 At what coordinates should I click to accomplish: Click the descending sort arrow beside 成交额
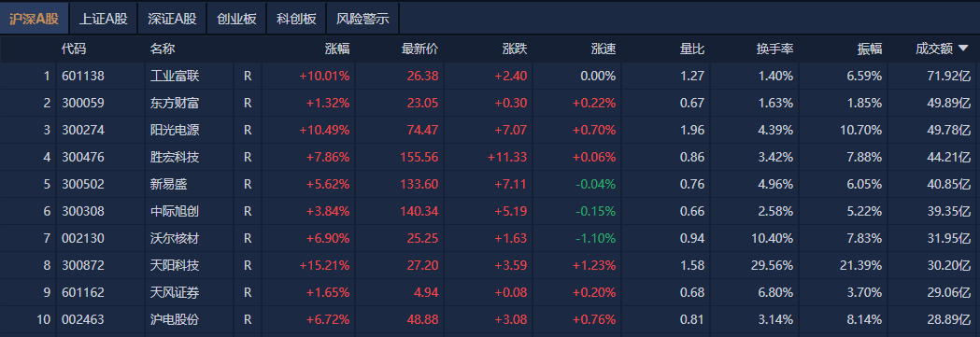coord(963,49)
